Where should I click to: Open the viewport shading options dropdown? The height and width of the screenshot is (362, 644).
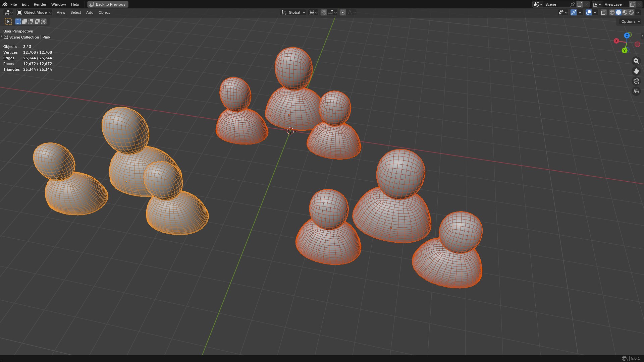[x=638, y=12]
